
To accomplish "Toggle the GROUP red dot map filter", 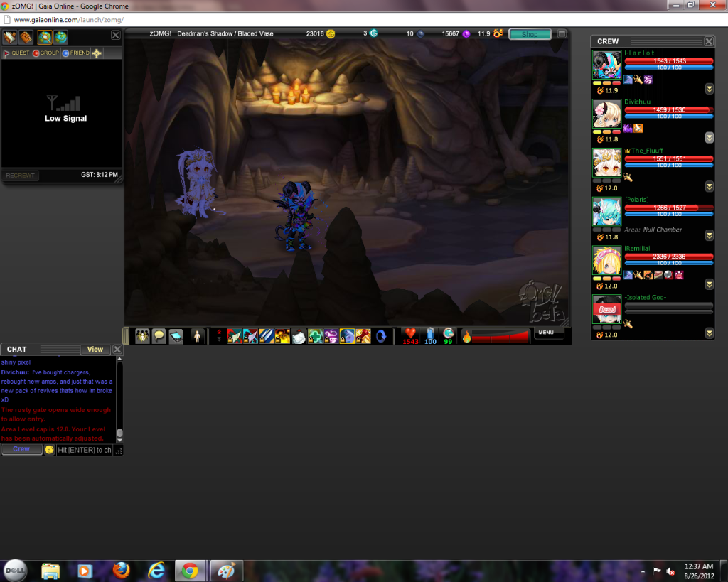I will tap(46, 53).
